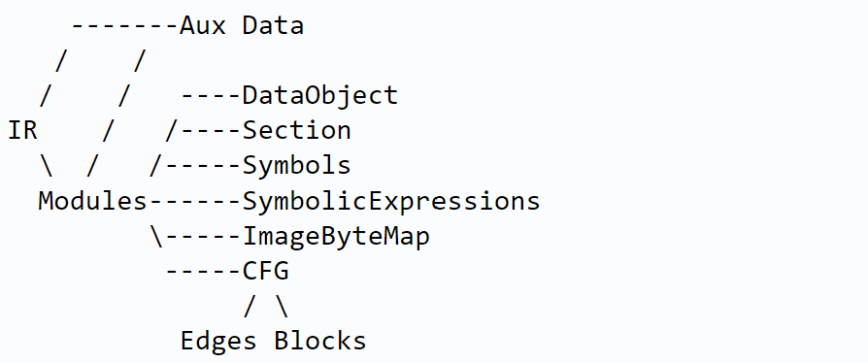Click the SymbolicExpressions label
The image size is (868, 363).
391,201
